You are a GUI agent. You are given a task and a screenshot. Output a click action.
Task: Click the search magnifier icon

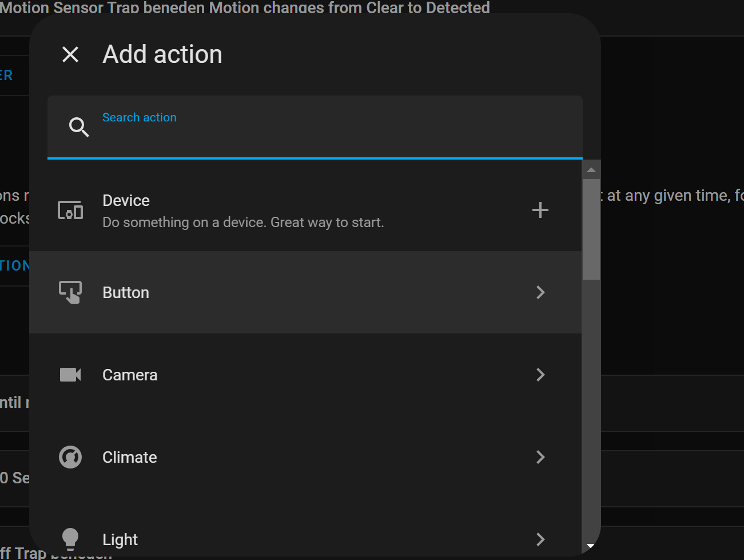click(78, 127)
